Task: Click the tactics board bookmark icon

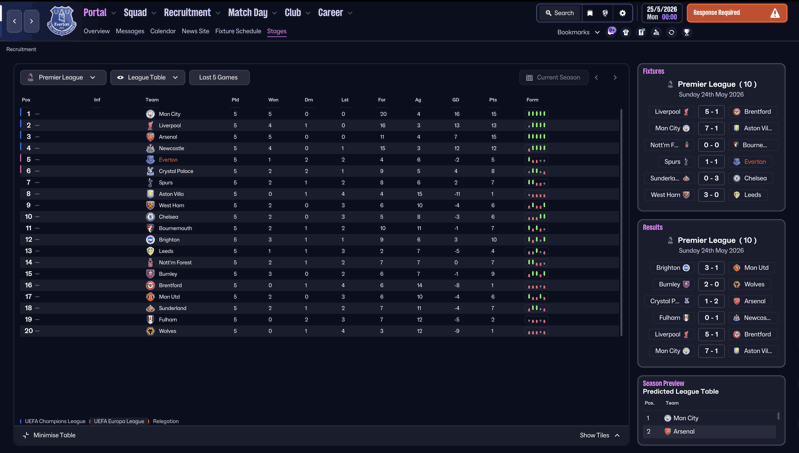Action: tap(641, 32)
